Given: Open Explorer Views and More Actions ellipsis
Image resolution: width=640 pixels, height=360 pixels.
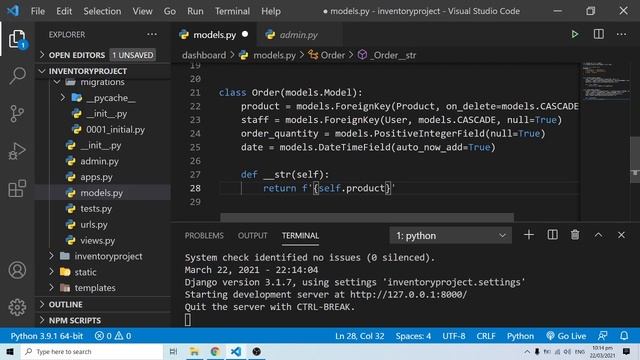Looking at the screenshot, I should click(152, 34).
